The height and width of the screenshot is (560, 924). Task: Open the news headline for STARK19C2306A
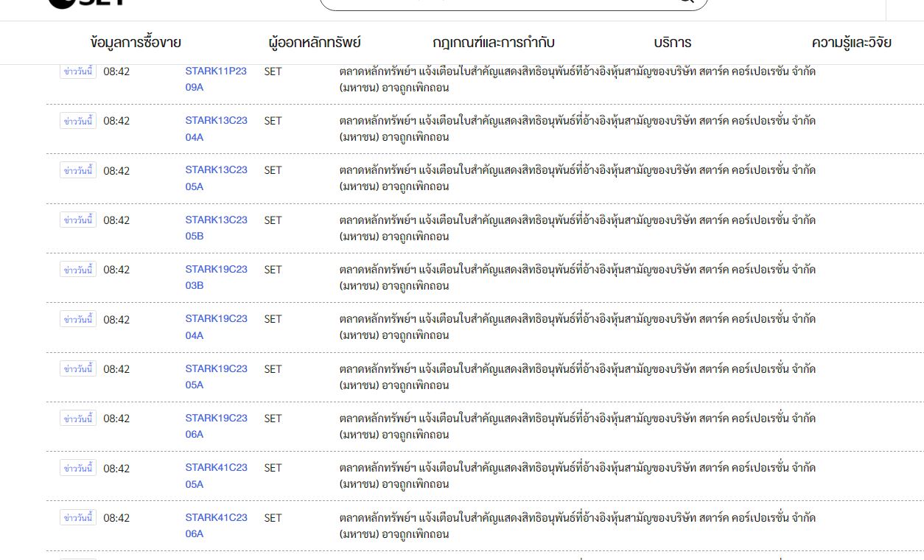coord(578,426)
